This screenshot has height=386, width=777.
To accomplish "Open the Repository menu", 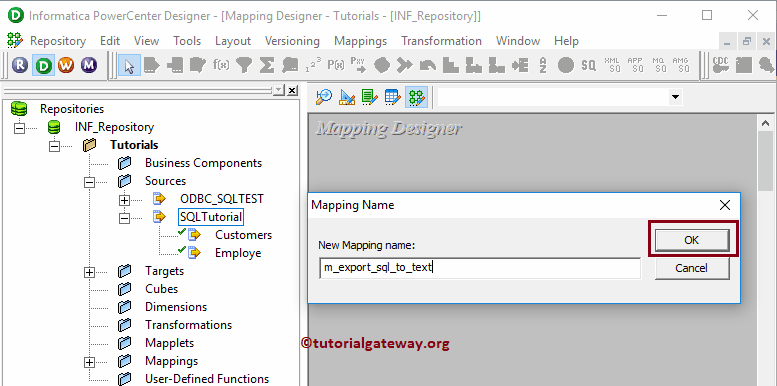I will point(58,41).
